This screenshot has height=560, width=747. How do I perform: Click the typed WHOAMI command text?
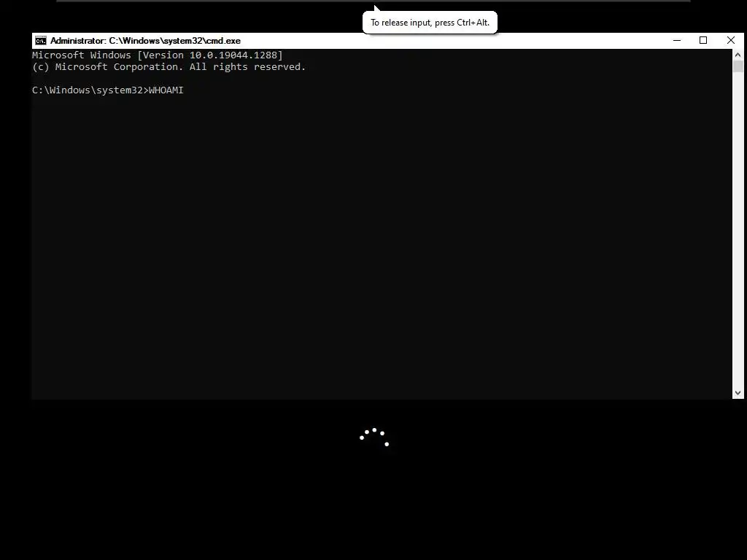(x=166, y=90)
